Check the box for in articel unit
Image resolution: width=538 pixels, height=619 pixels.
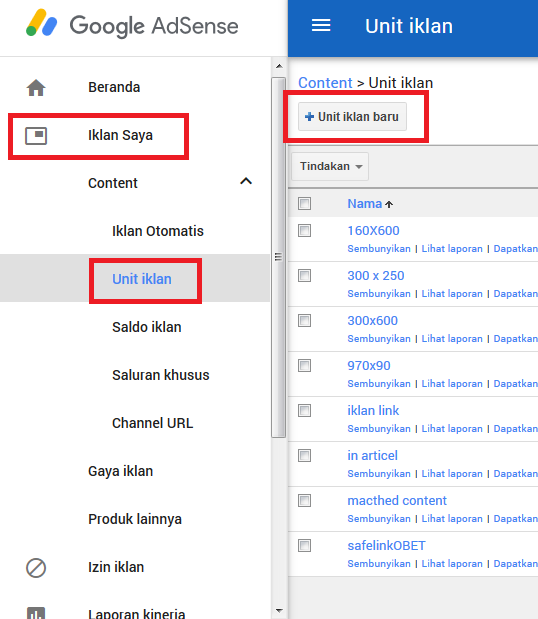(x=304, y=455)
